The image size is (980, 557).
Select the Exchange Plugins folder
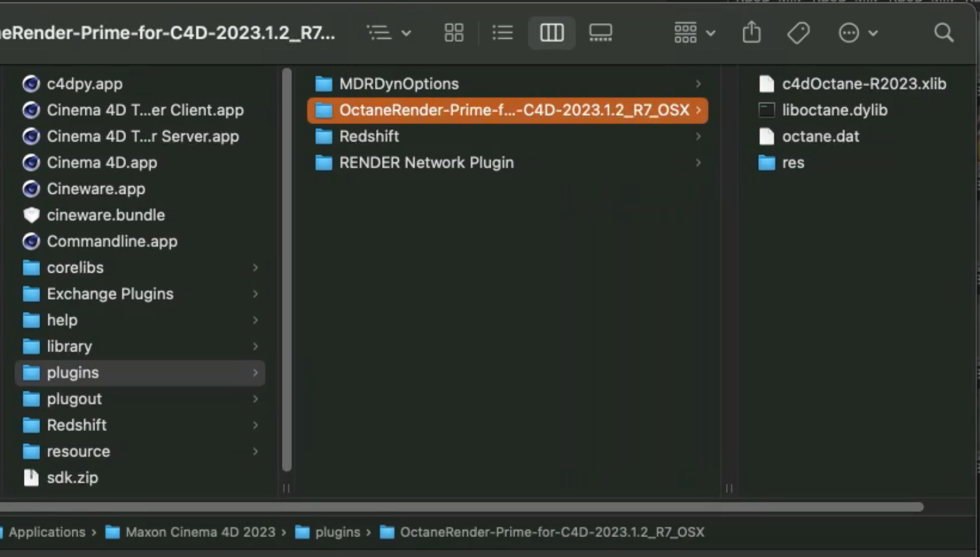click(140, 294)
